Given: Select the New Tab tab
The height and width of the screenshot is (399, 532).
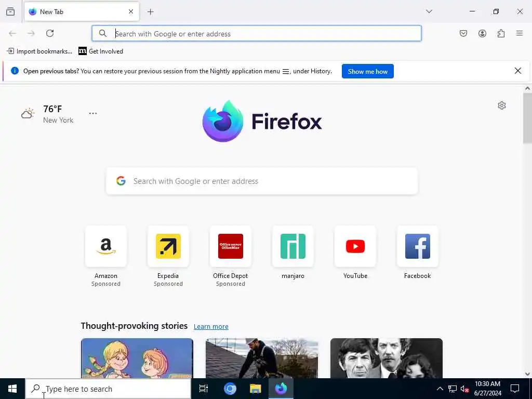Looking at the screenshot, I should 82,11.
